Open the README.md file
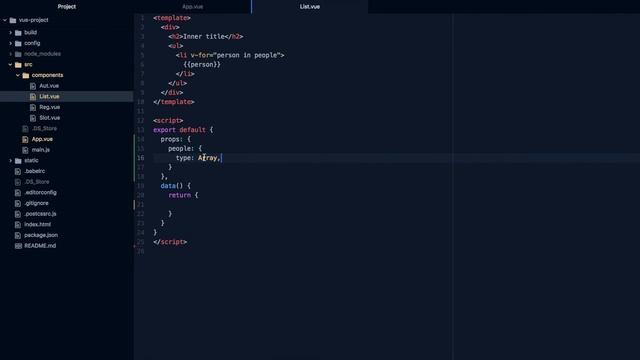640x360 pixels. pyautogui.click(x=40, y=246)
